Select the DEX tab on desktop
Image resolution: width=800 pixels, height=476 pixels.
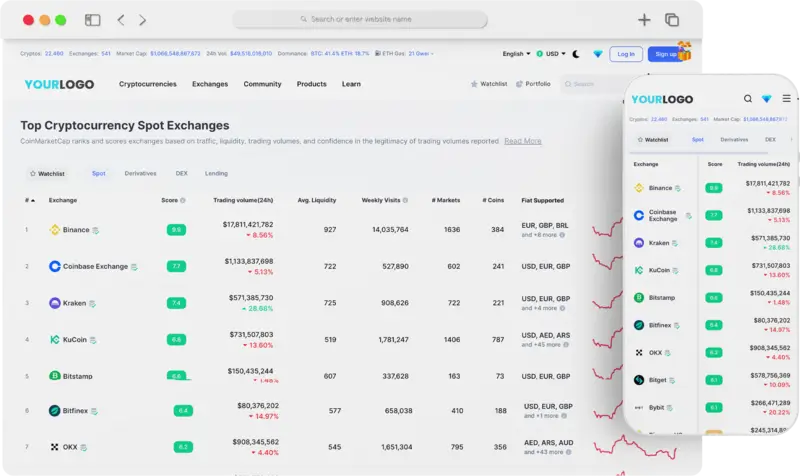point(182,173)
